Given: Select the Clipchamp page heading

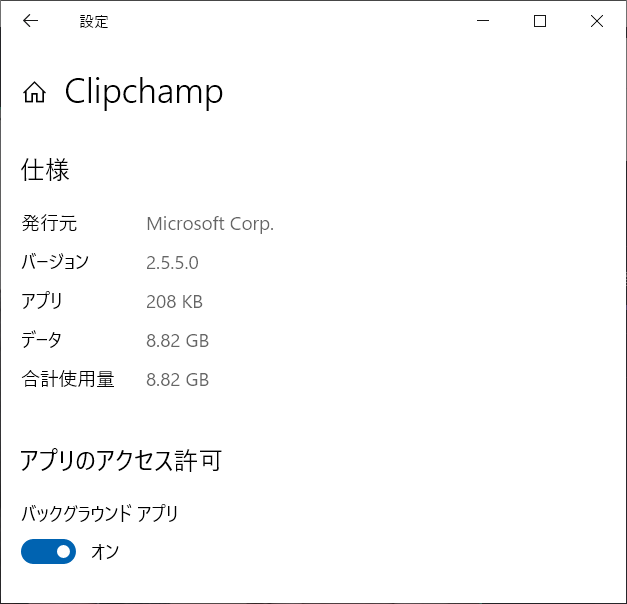Looking at the screenshot, I should click(144, 92).
